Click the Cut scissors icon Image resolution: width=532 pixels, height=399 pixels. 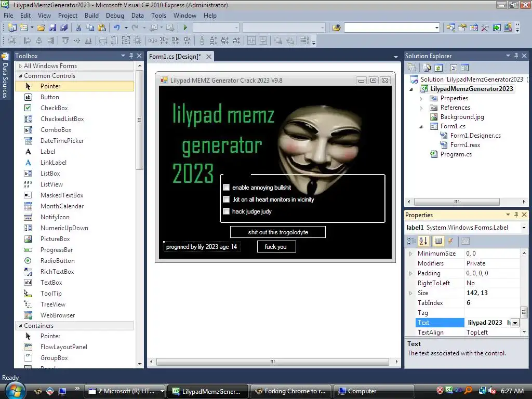78,28
